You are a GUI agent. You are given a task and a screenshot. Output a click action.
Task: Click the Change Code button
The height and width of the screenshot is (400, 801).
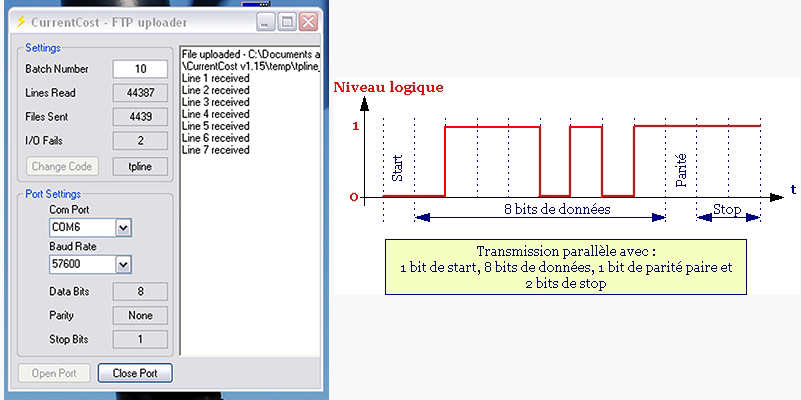pyautogui.click(x=62, y=166)
